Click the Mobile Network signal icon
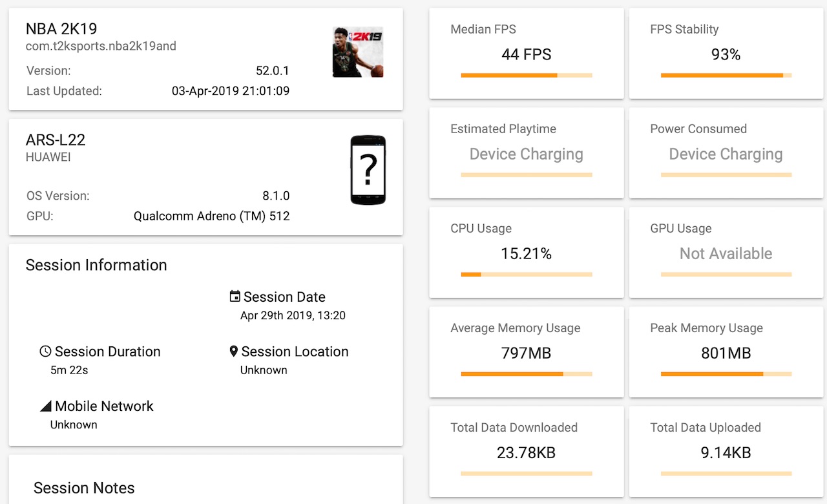The width and height of the screenshot is (827, 504). click(x=46, y=406)
